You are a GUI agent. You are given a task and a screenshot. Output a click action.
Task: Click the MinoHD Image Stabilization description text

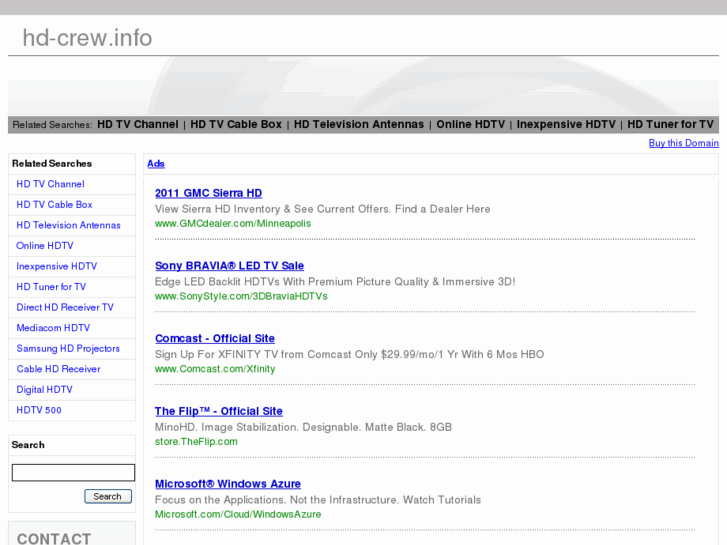[303, 427]
